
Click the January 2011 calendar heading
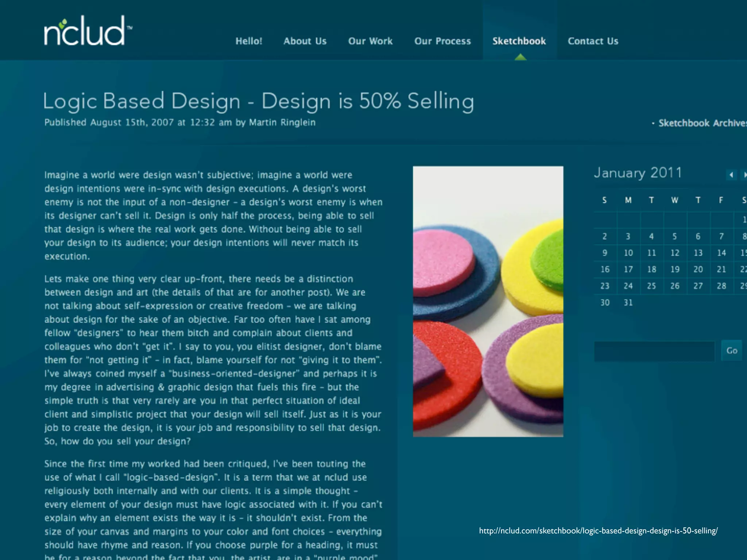click(x=638, y=173)
